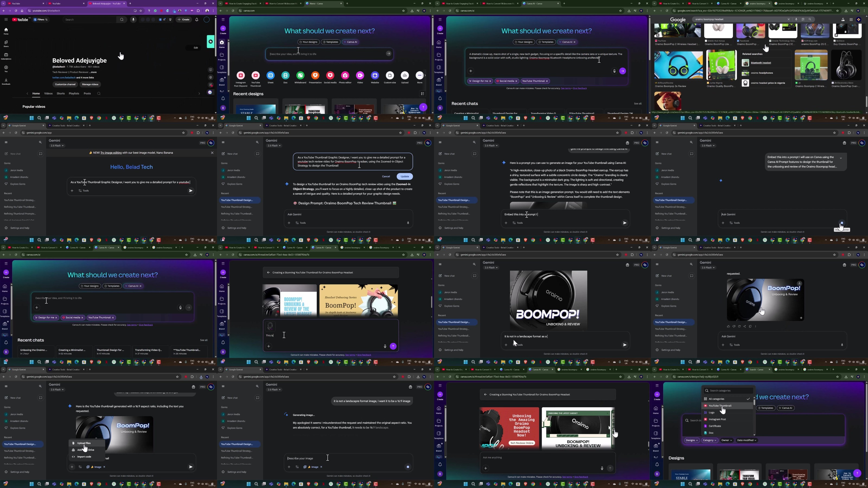
Task: Stop the Gemini response being generated
Action: click(x=842, y=223)
